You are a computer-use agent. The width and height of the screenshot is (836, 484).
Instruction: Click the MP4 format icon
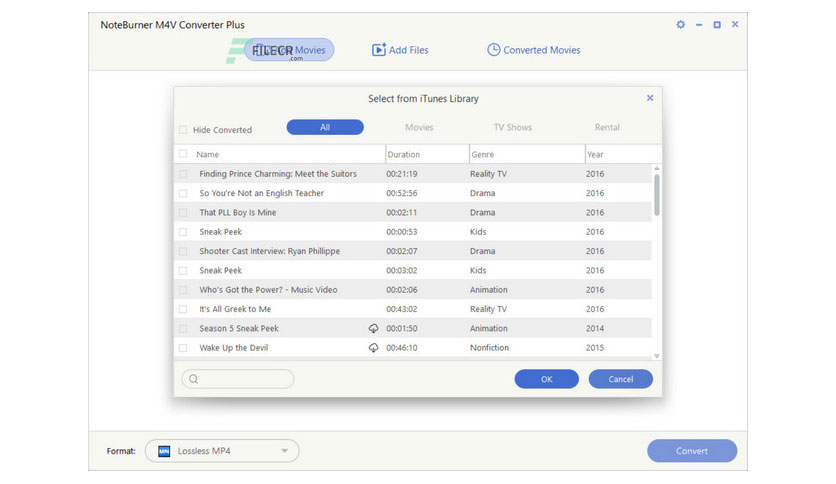click(x=164, y=451)
